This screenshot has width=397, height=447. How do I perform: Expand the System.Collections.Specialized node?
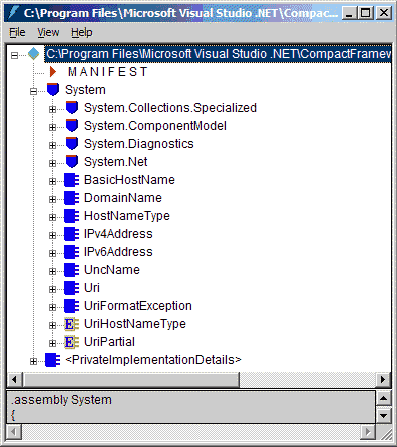click(x=52, y=109)
